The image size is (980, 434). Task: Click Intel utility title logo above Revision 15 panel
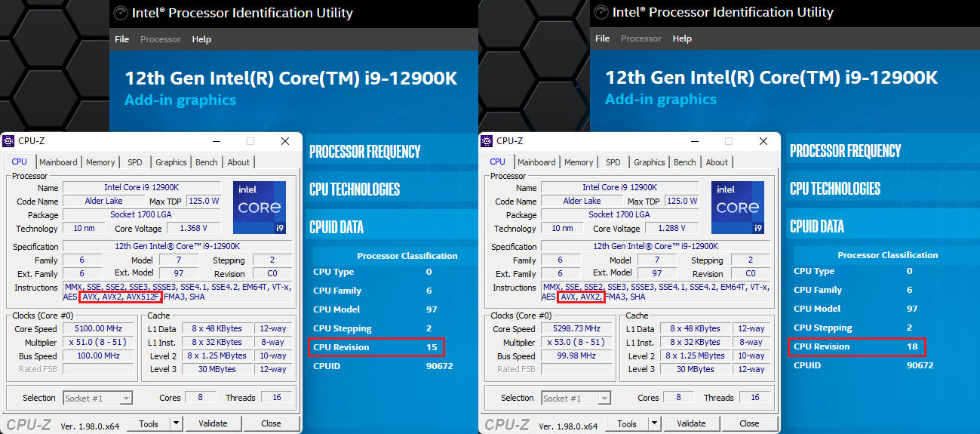click(x=120, y=13)
